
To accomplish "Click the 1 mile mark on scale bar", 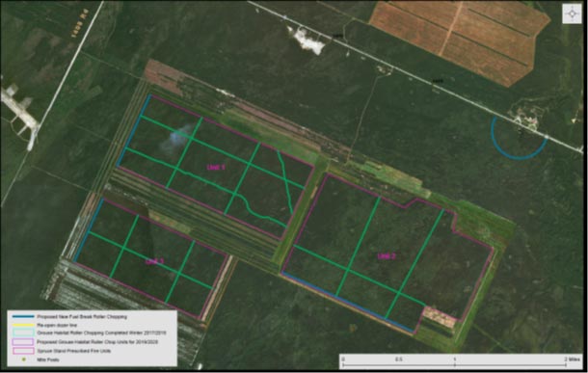I will coord(455,360).
